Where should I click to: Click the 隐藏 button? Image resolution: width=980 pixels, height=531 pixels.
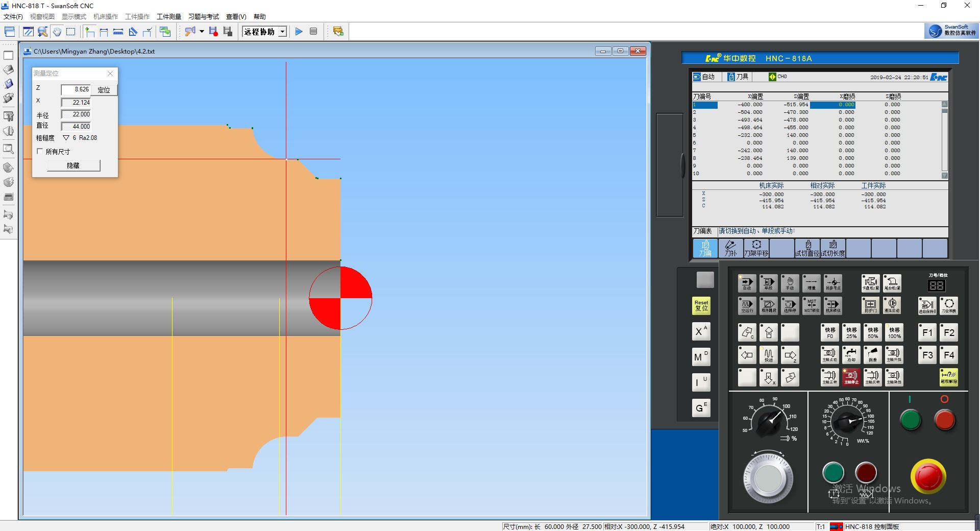[x=73, y=165]
